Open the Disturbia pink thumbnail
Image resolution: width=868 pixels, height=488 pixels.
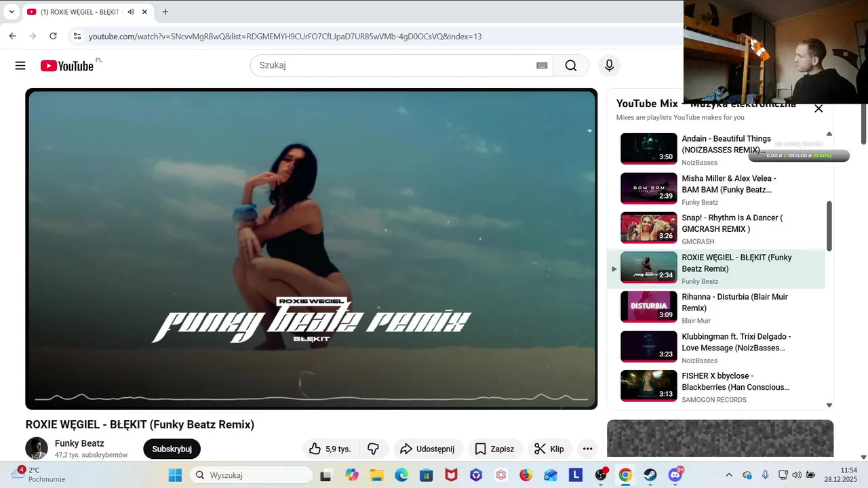pyautogui.click(x=648, y=306)
